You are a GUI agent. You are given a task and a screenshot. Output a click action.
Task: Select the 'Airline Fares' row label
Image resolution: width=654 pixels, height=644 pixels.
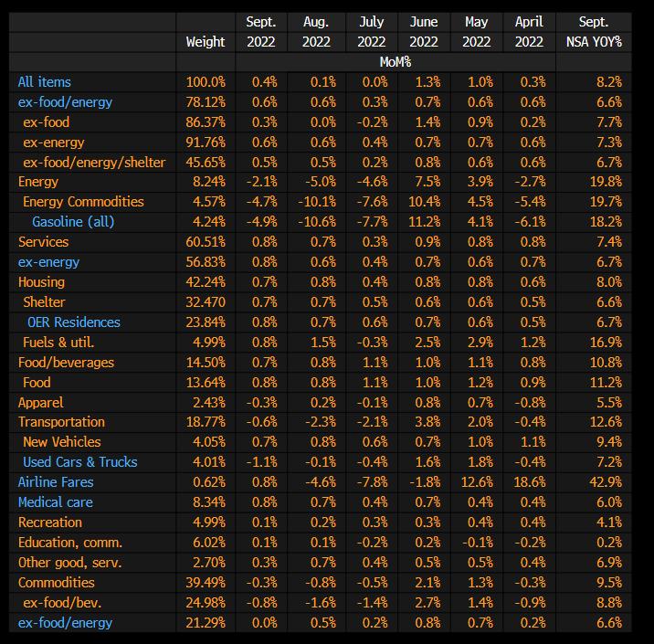pos(56,482)
